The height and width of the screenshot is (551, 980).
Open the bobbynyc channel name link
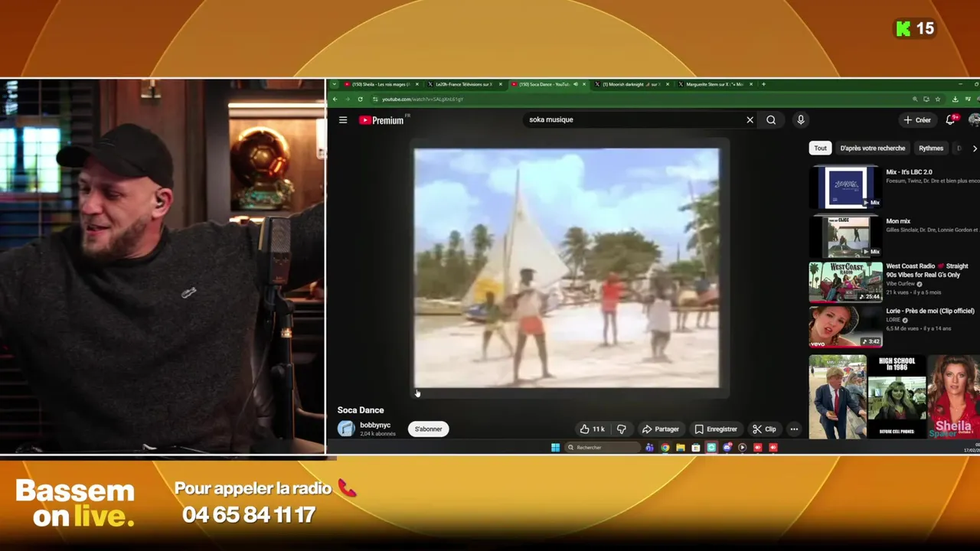tap(375, 425)
